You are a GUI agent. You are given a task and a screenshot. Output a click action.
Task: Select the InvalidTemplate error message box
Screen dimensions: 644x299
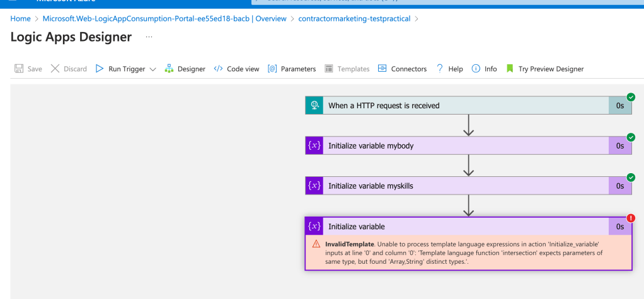point(468,252)
